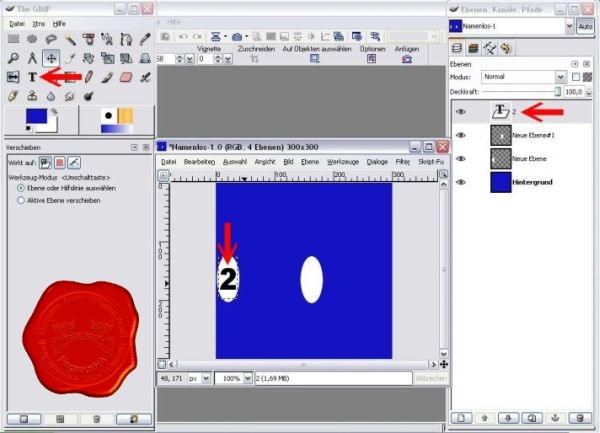The height and width of the screenshot is (433, 600).
Task: Open 'Datei' menu in The GIMP toolbox
Action: [x=17, y=24]
